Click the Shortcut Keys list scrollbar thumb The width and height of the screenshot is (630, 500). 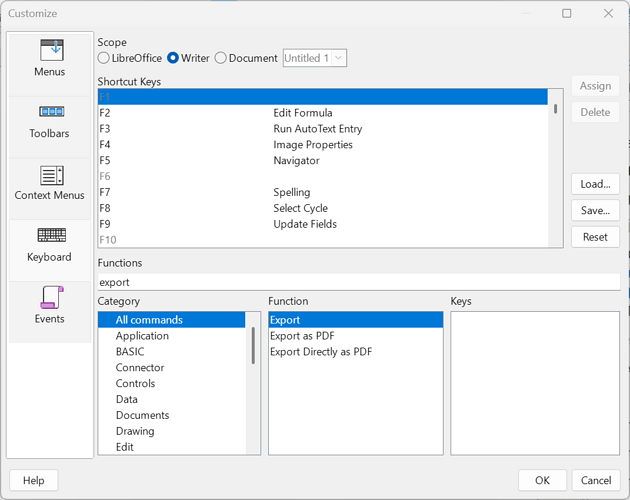[x=555, y=109]
